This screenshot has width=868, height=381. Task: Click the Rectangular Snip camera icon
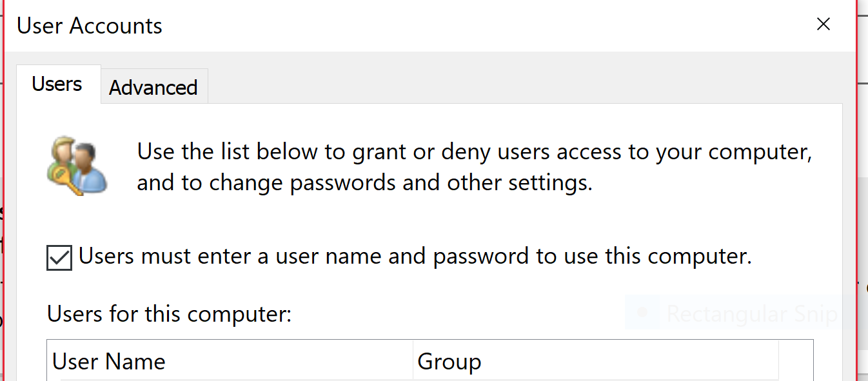point(642,312)
